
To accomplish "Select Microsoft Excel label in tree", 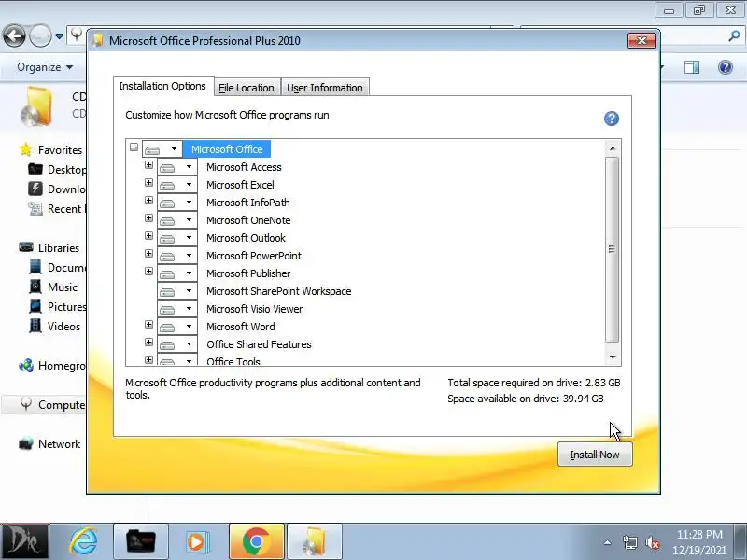I will [x=240, y=185].
